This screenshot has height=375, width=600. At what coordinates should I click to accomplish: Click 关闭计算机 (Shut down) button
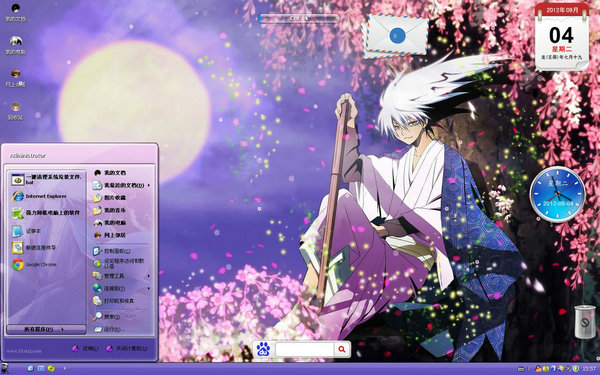(x=127, y=349)
